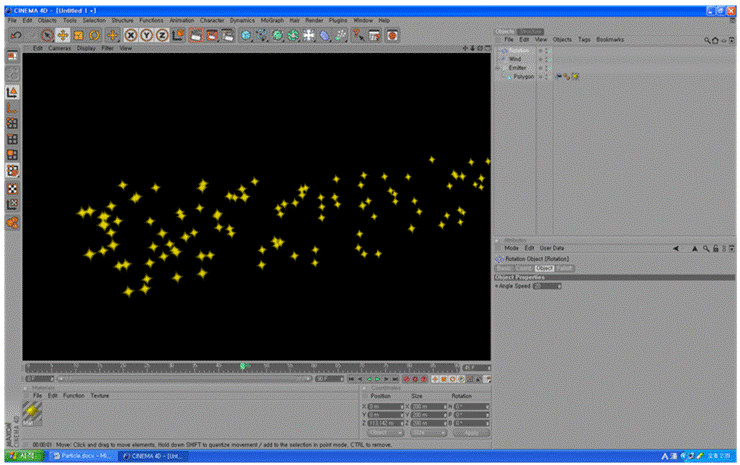Select the Scale tool
740x465 pixels.
(78, 35)
